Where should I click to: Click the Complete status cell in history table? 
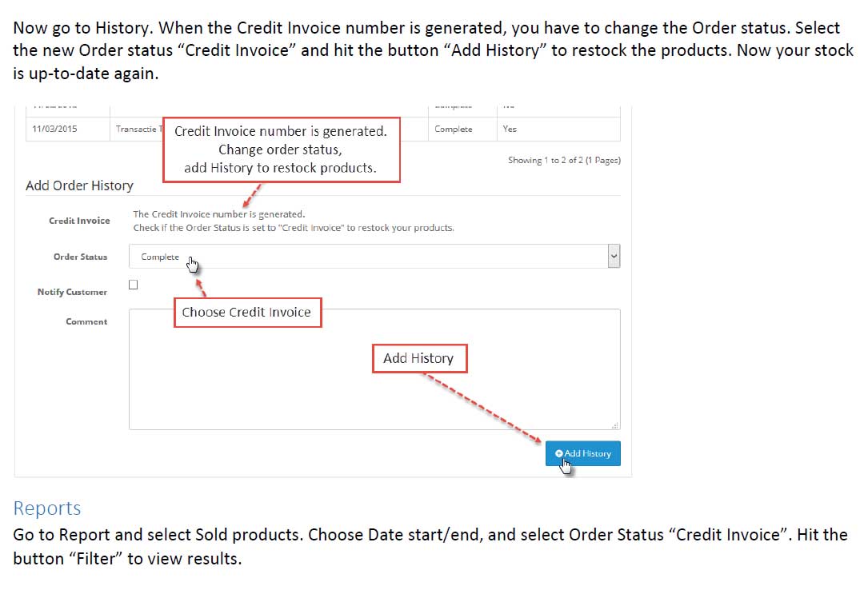pos(454,129)
